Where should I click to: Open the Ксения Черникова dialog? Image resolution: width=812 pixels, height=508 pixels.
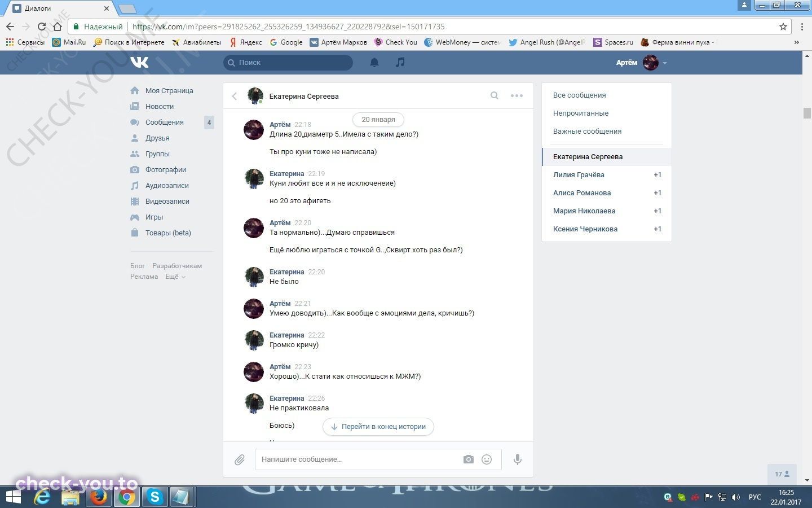(607, 229)
